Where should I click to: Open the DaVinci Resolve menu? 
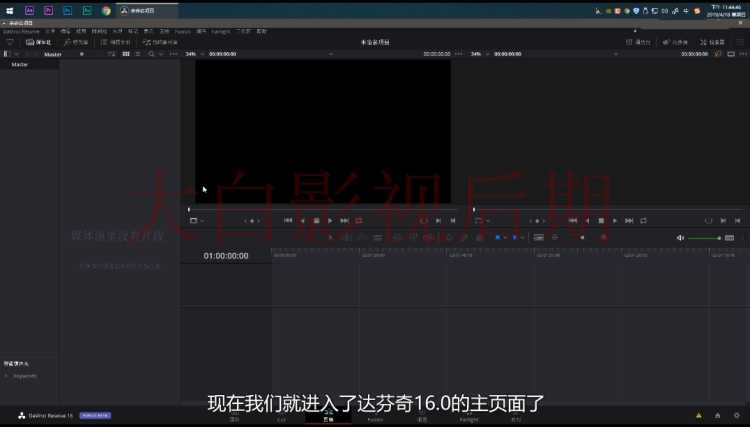(x=21, y=32)
